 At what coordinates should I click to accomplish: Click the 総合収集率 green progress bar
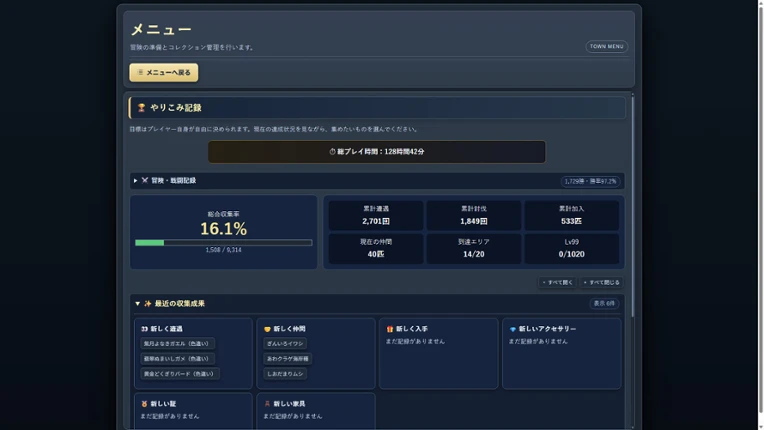(224, 243)
